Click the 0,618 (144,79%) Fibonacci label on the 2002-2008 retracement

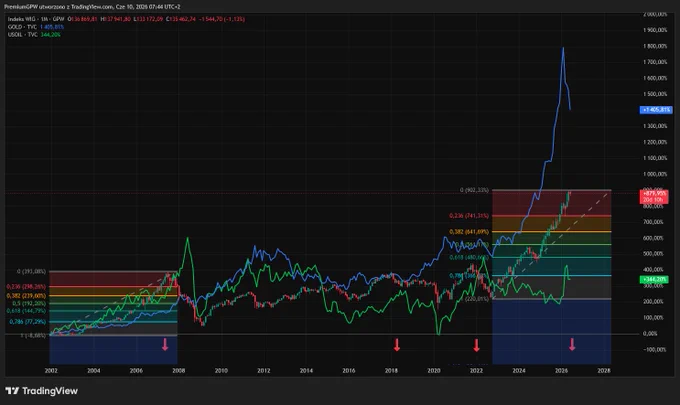26,311
